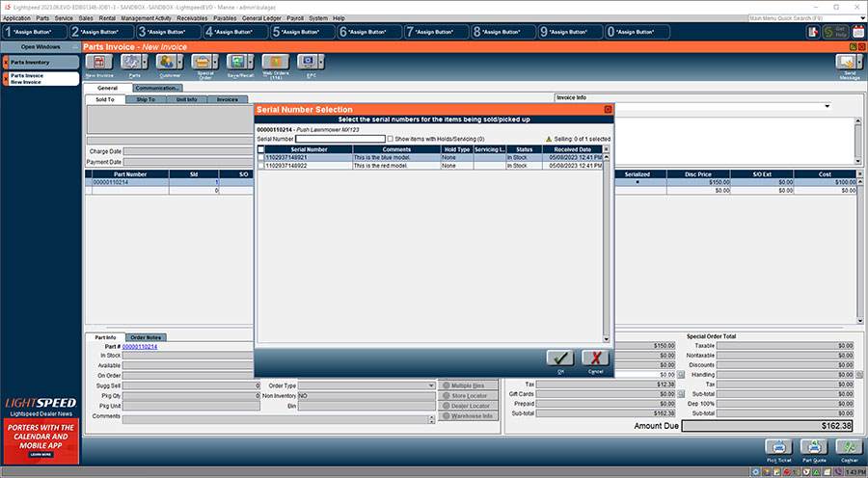
Task: Open the General Ledger menu
Action: pos(261,18)
